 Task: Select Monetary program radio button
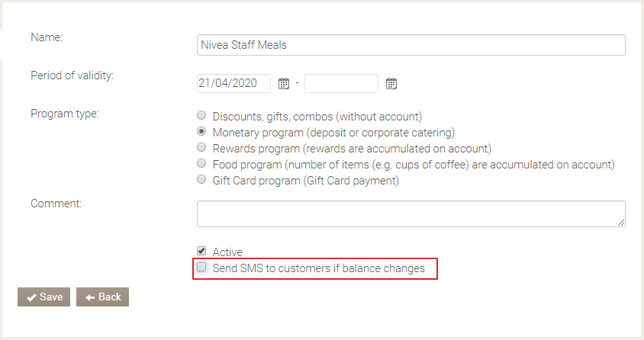coord(201,132)
